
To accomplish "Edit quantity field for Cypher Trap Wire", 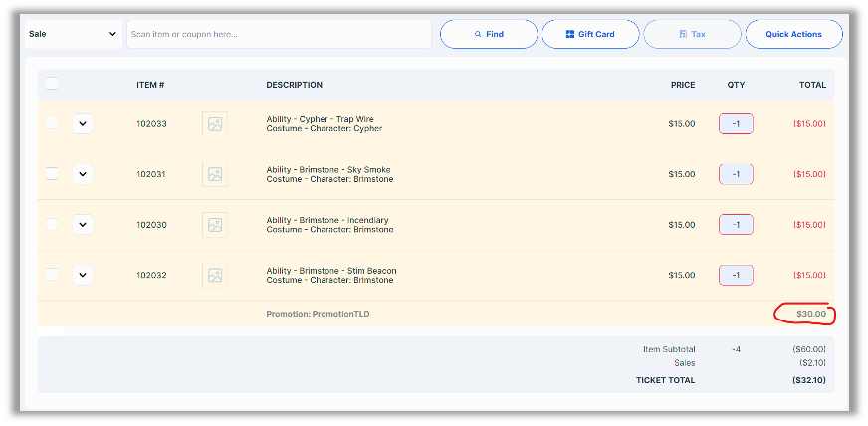I will (736, 124).
